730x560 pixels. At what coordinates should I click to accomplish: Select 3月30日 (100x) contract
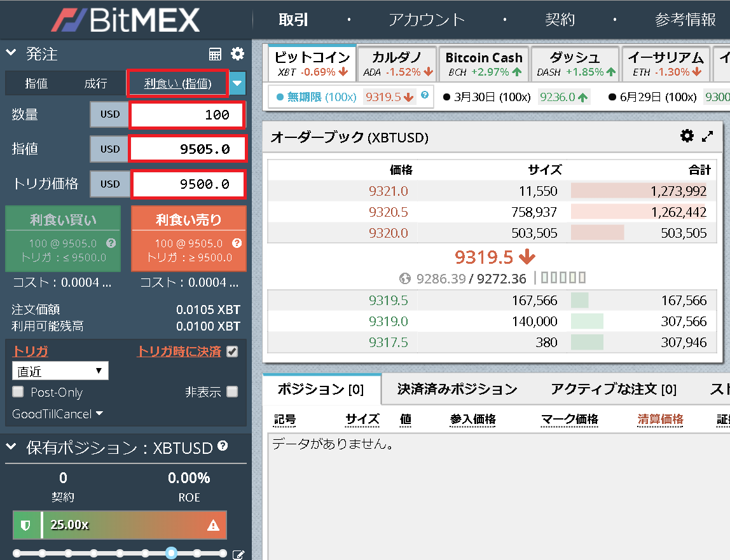[487, 97]
